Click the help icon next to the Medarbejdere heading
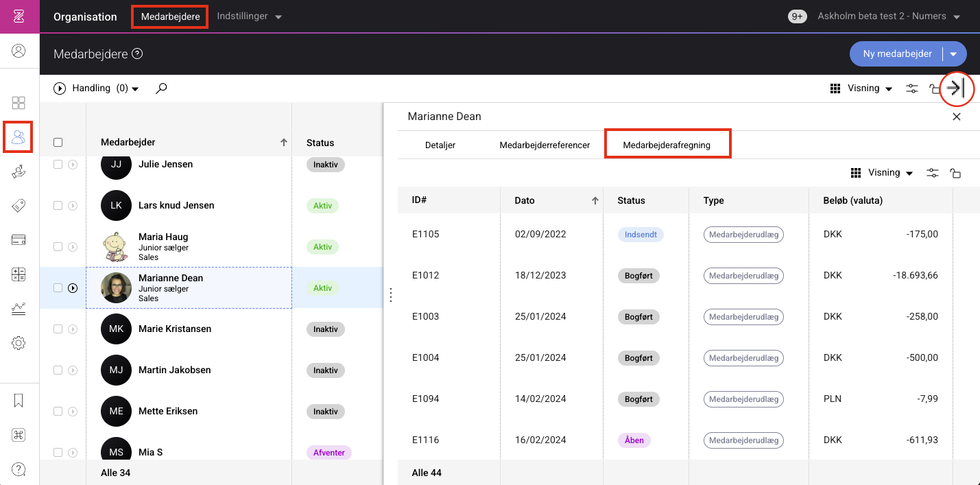980x485 pixels. tap(137, 54)
